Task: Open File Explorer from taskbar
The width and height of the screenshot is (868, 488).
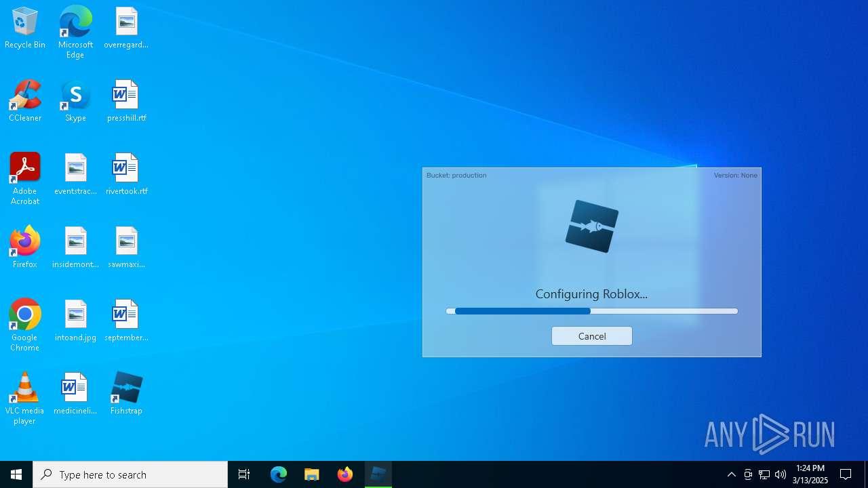Action: (x=312, y=474)
